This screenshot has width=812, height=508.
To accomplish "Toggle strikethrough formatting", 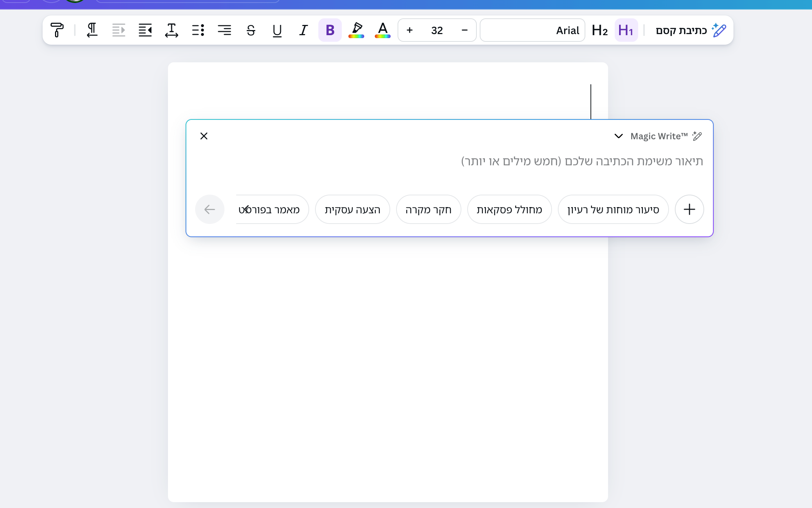I will pyautogui.click(x=251, y=30).
